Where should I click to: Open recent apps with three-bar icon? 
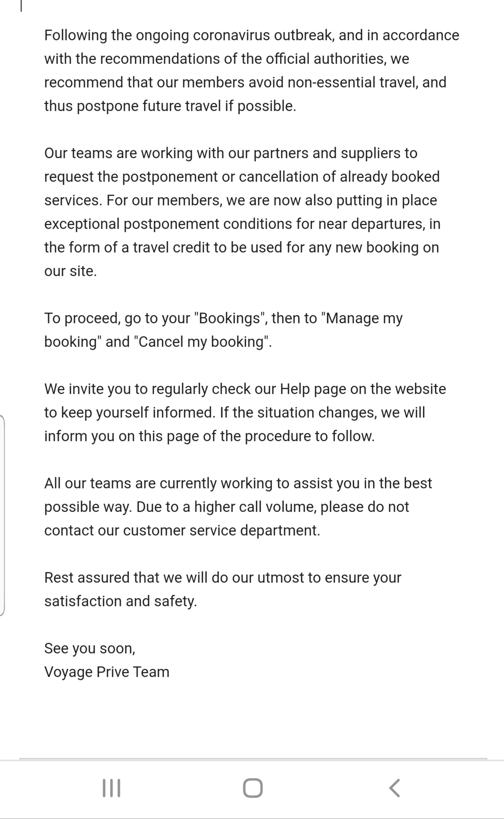click(x=111, y=787)
